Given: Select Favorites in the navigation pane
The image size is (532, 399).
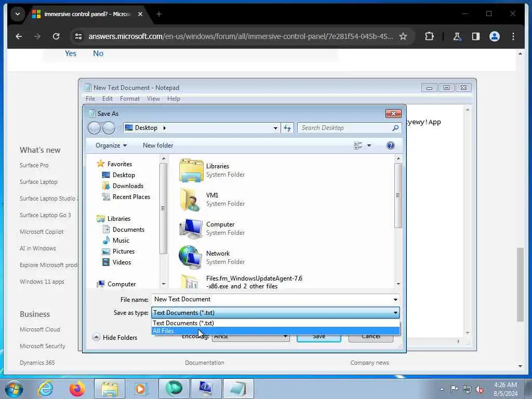Looking at the screenshot, I should point(119,164).
